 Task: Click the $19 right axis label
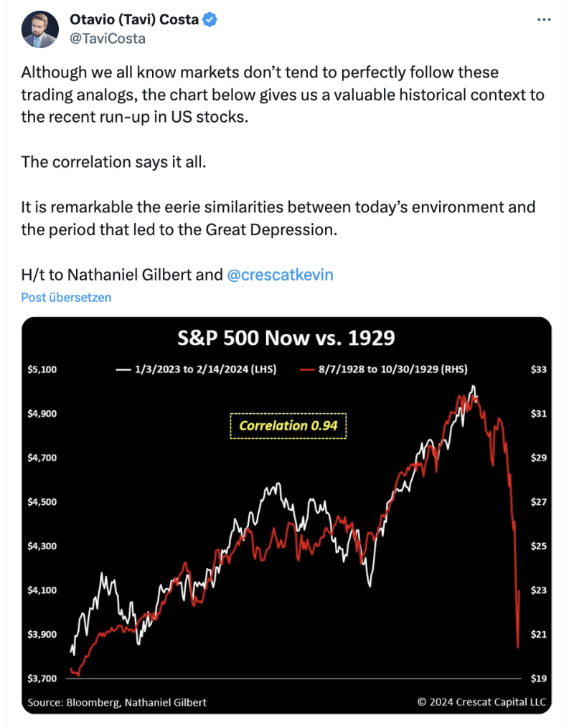539,679
